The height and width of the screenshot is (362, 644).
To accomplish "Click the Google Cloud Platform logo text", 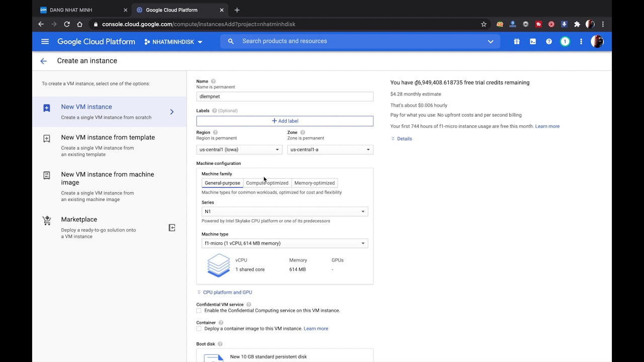I will [96, 42].
